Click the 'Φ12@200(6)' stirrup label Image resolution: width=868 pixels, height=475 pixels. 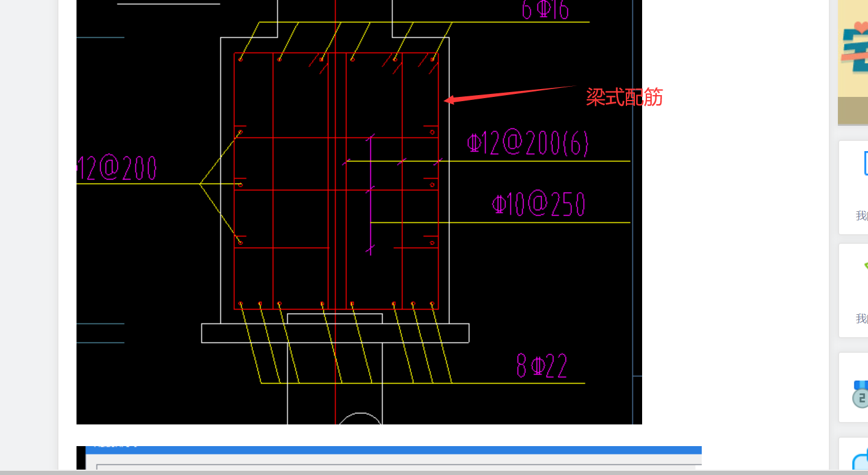click(x=528, y=144)
